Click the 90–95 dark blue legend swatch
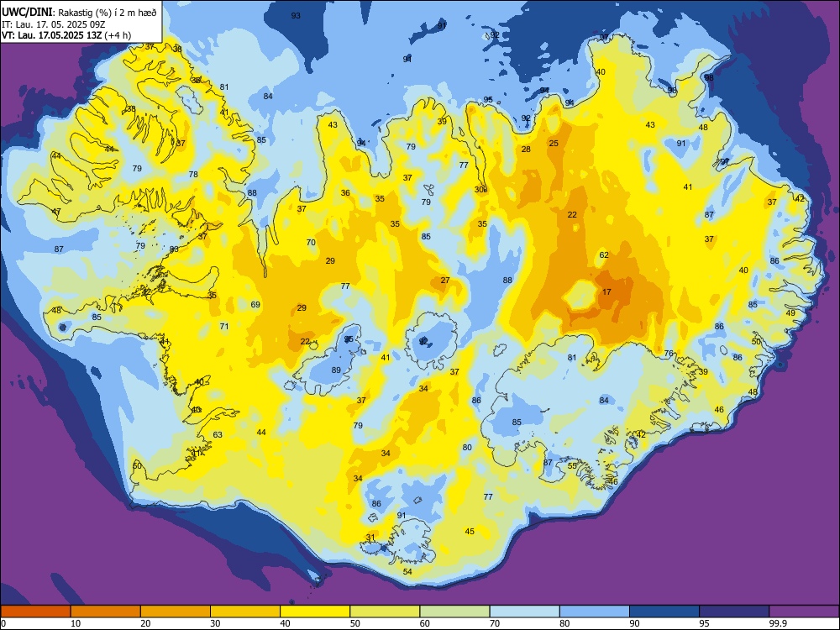 (x=664, y=612)
